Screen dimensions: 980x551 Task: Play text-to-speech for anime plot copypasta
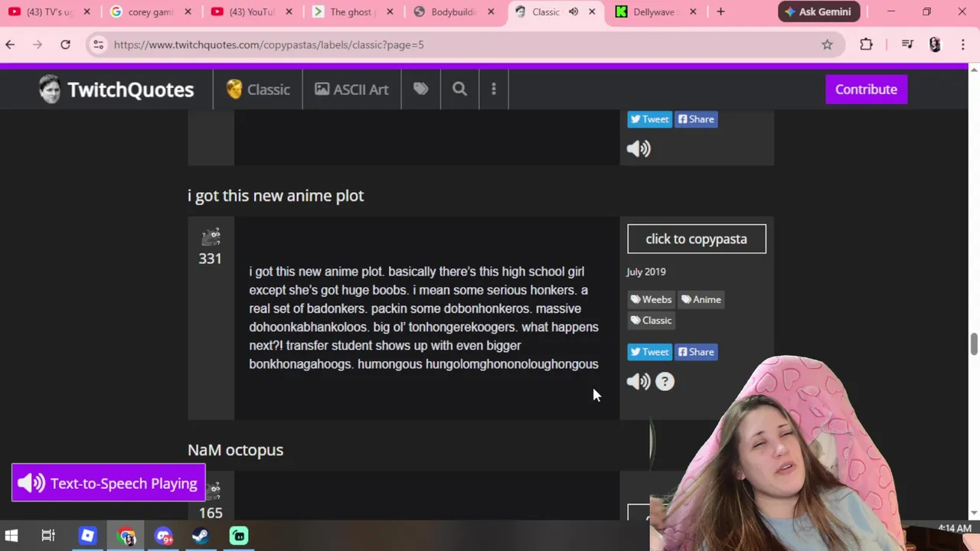tap(639, 381)
